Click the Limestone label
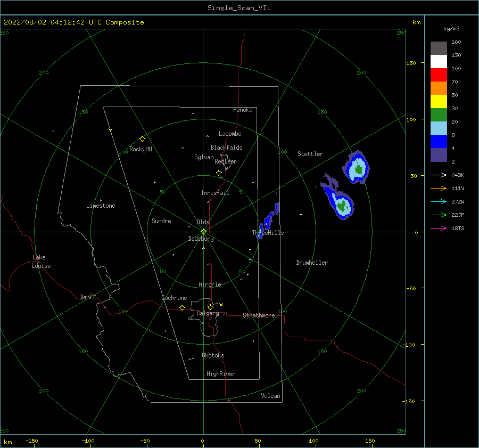Image resolution: width=479 pixels, height=448 pixels. 101,206
